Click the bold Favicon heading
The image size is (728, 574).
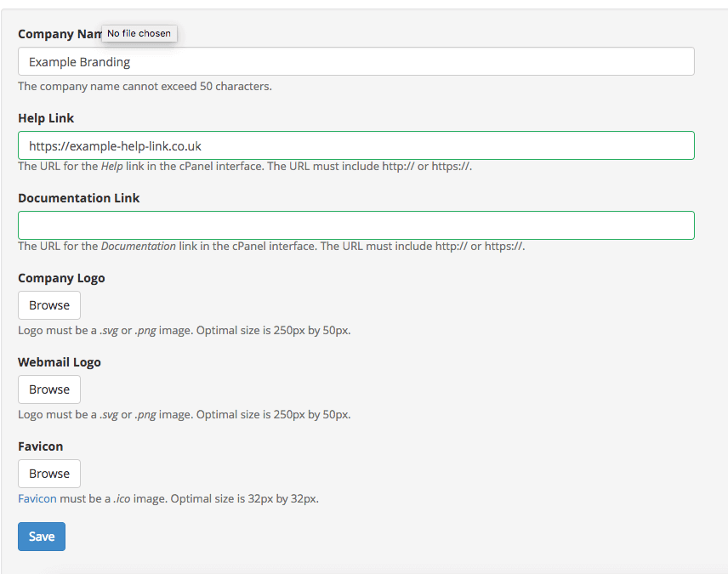pos(40,446)
